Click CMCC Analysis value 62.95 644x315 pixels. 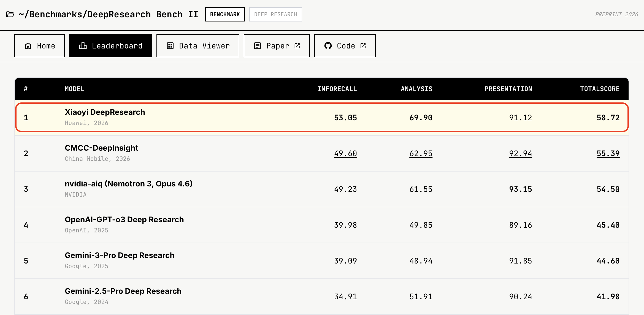click(421, 154)
